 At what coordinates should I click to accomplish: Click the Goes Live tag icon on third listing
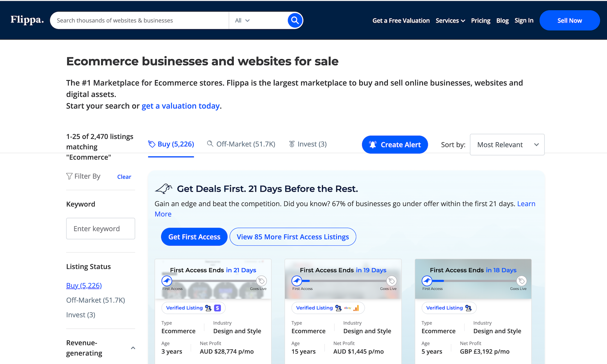[x=521, y=281]
